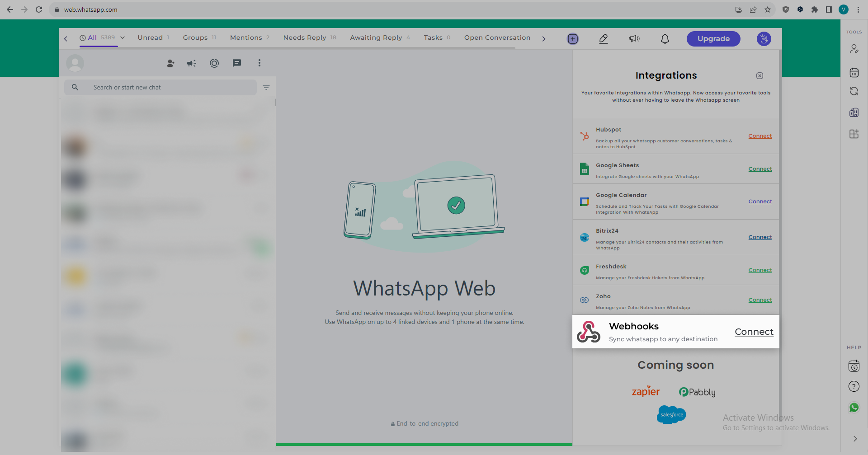Click the Google Sheets logo icon
Viewport: 868px width, 455px height.
coord(585,169)
